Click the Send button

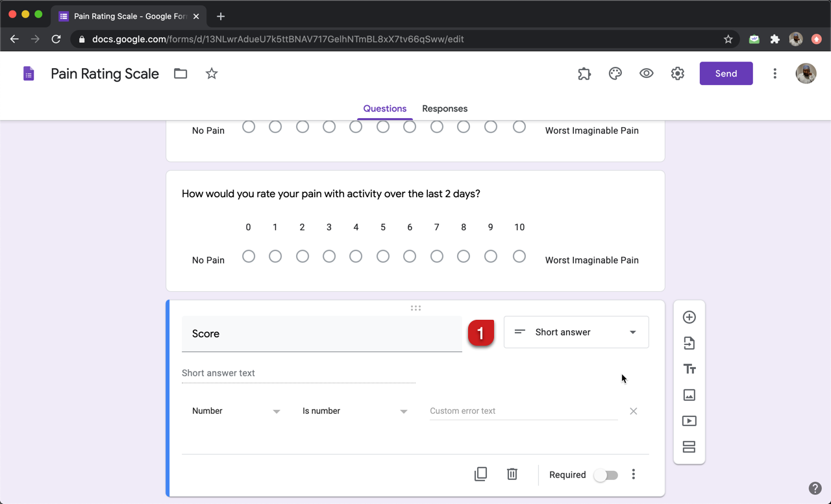[726, 73]
